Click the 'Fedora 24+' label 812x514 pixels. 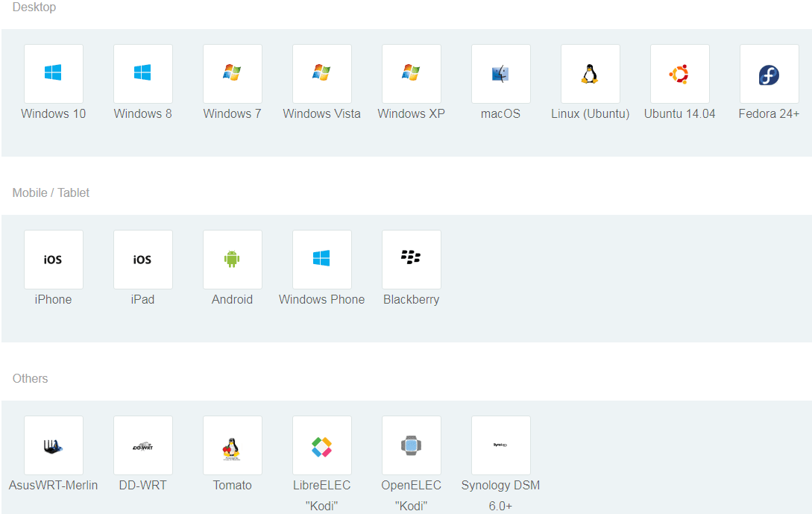coord(769,113)
